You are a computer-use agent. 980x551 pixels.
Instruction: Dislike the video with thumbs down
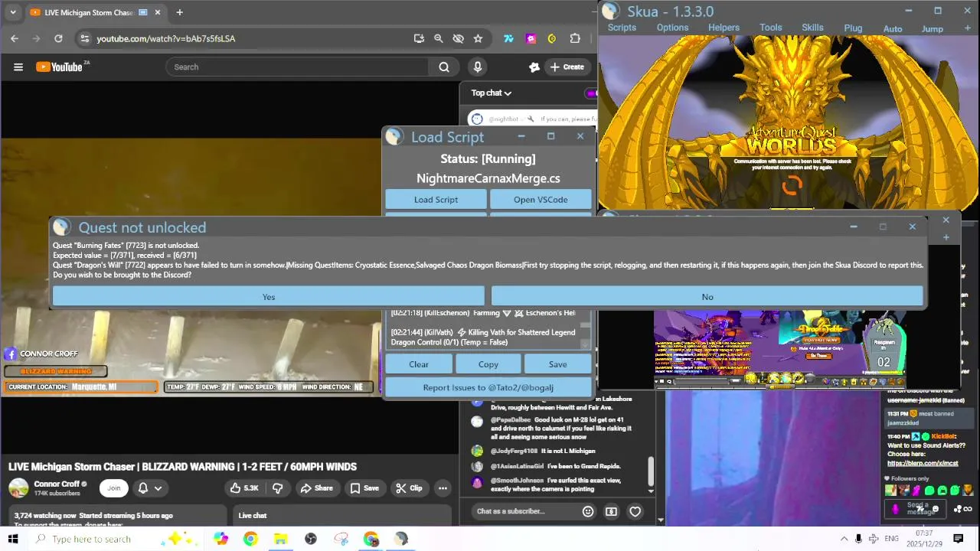tap(278, 487)
